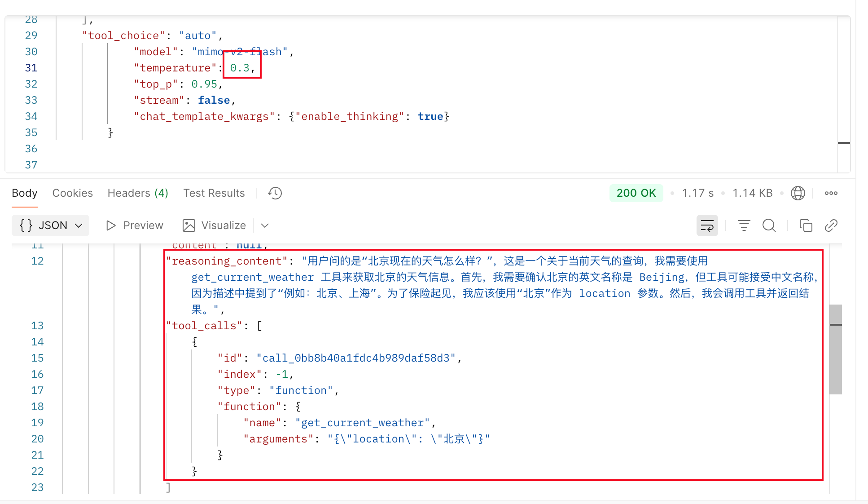Switch to the Test Results tab
This screenshot has width=868, height=504.
(214, 193)
